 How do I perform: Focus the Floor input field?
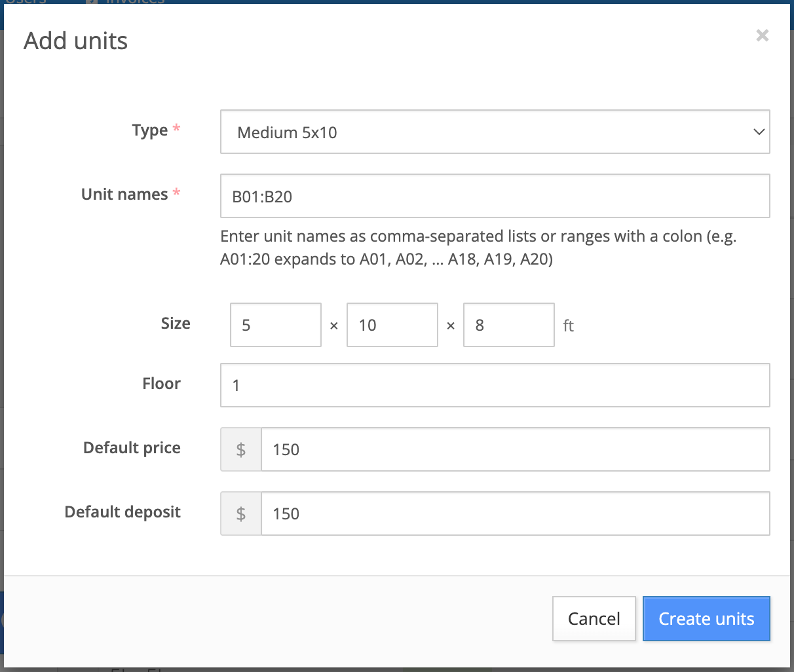coord(495,385)
